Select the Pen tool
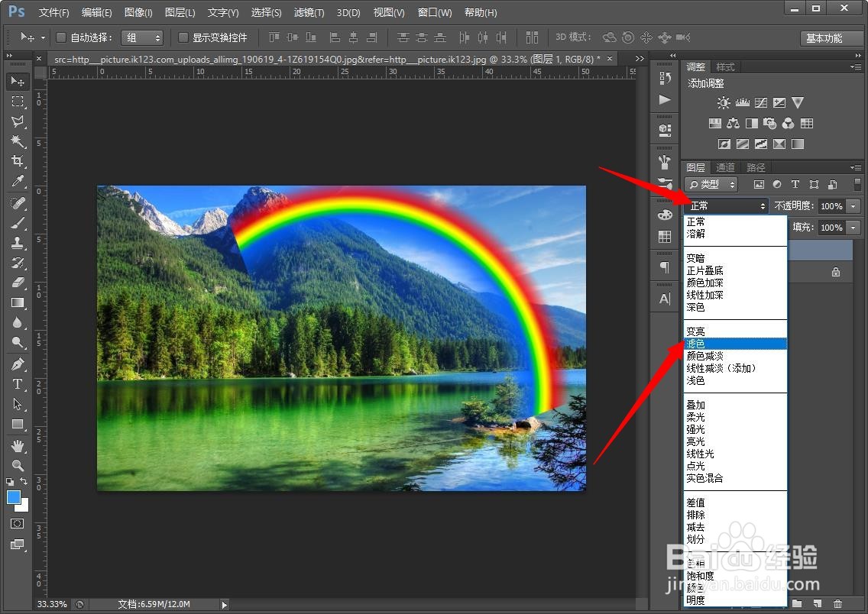The image size is (868, 614). [x=18, y=364]
